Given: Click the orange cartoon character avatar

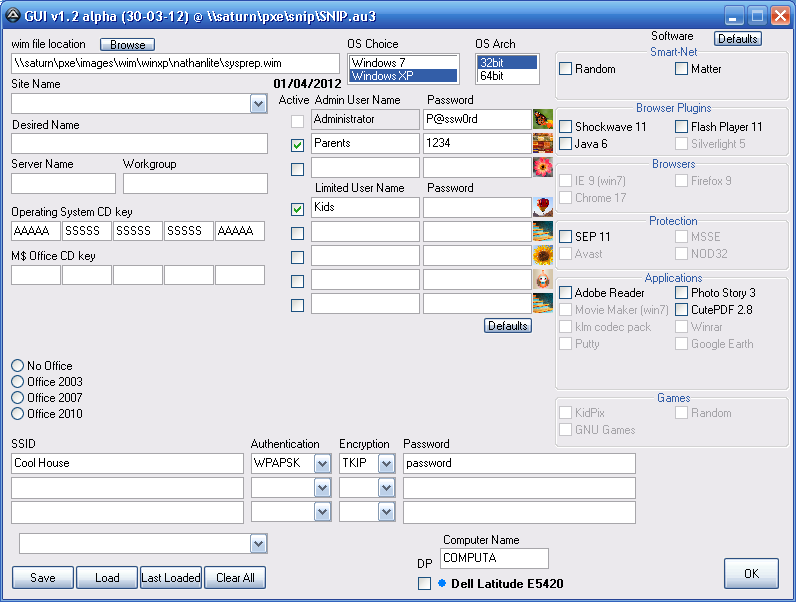Looking at the screenshot, I should coord(543,279).
